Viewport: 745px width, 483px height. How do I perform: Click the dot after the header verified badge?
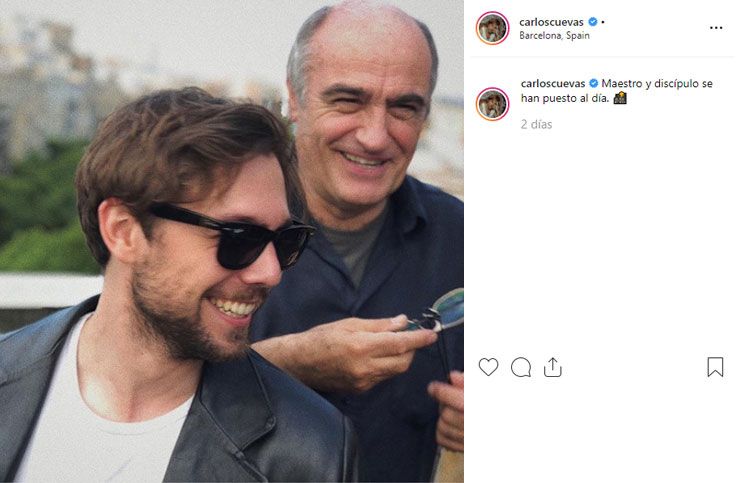tap(603, 21)
